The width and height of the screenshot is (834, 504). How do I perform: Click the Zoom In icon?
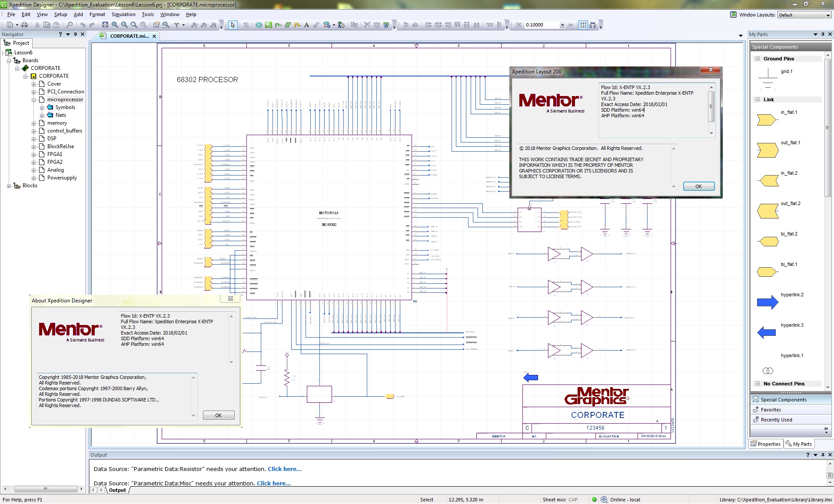click(x=115, y=25)
